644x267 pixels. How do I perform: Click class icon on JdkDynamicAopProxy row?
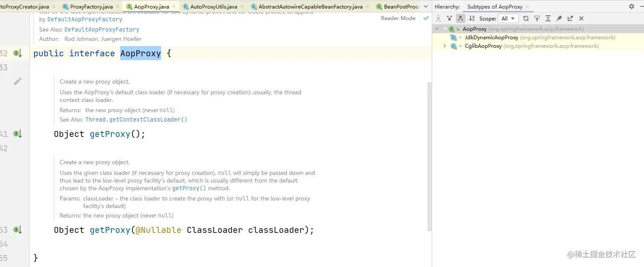pyautogui.click(x=453, y=38)
